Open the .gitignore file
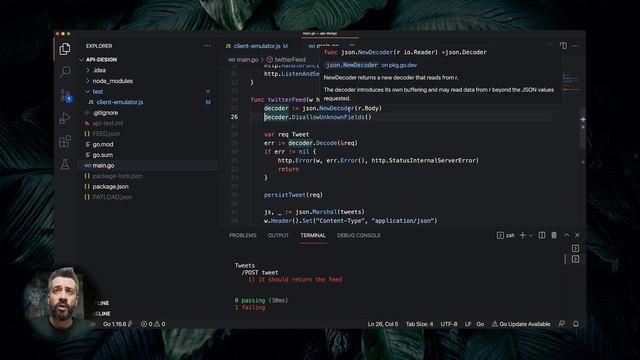640x360 pixels. (x=105, y=113)
